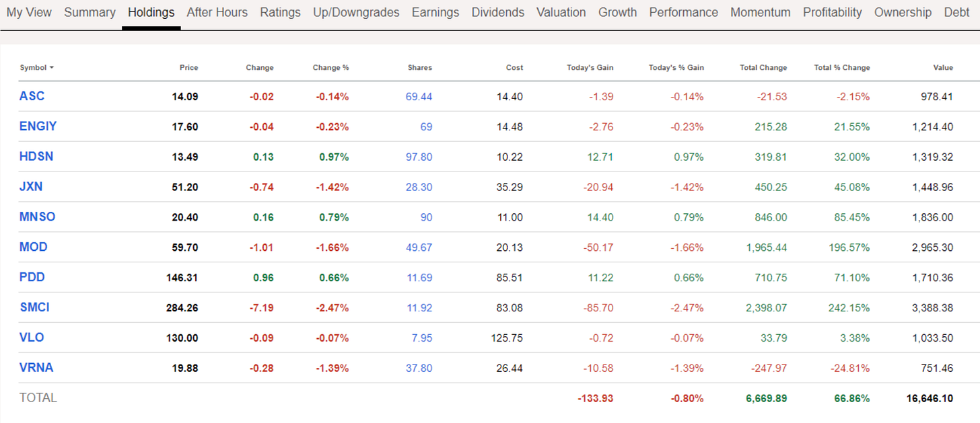Open the Growth tab

(x=617, y=12)
